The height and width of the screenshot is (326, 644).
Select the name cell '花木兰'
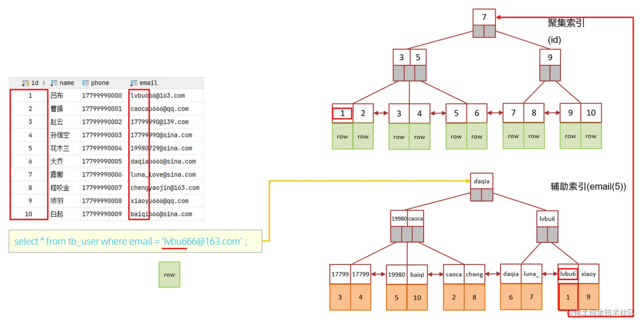(60, 149)
